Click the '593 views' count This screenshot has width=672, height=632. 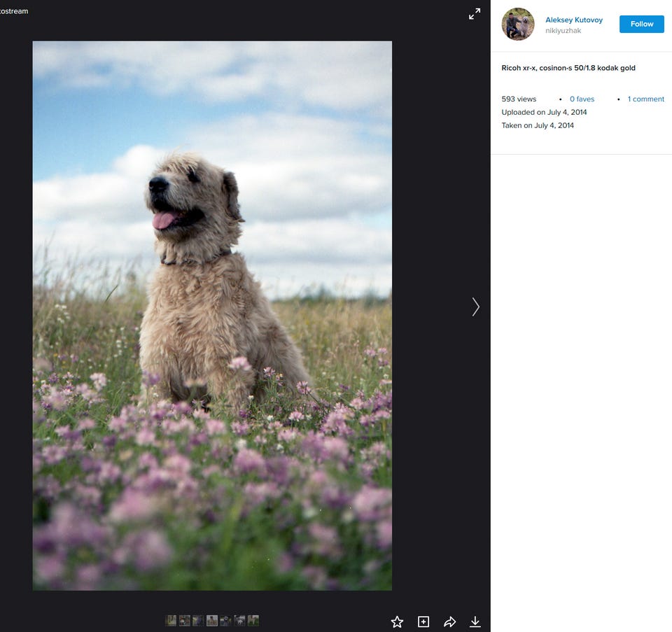[x=519, y=99]
